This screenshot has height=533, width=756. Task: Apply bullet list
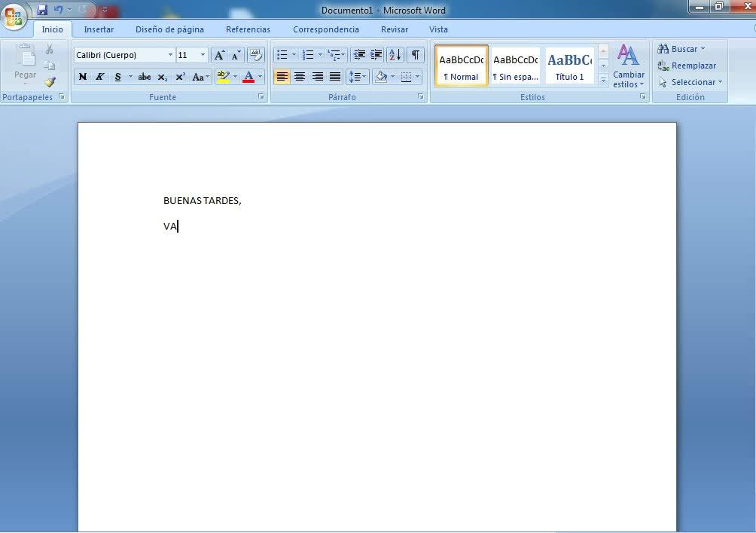[282, 55]
